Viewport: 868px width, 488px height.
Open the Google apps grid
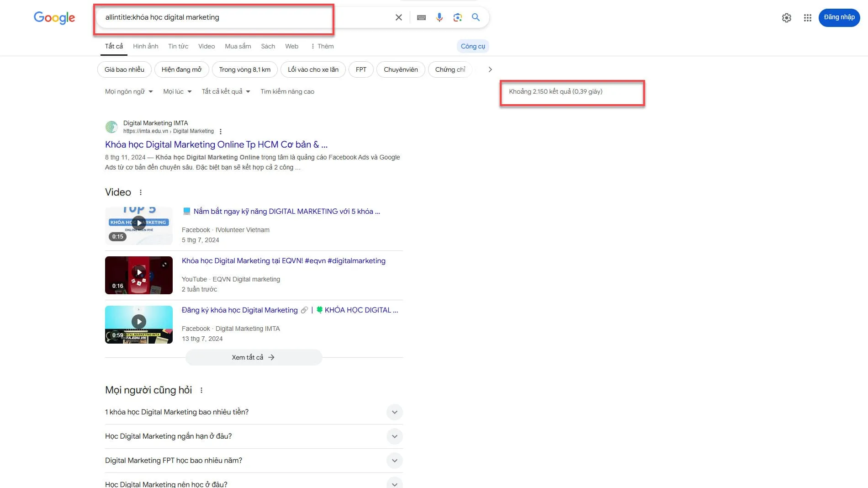point(807,17)
